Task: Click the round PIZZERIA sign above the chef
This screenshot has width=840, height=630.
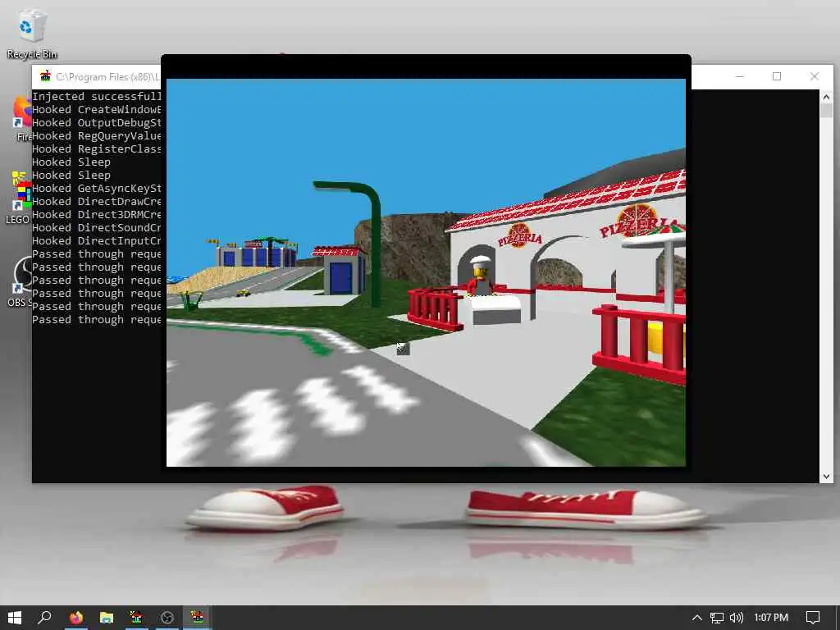Action: 518,235
